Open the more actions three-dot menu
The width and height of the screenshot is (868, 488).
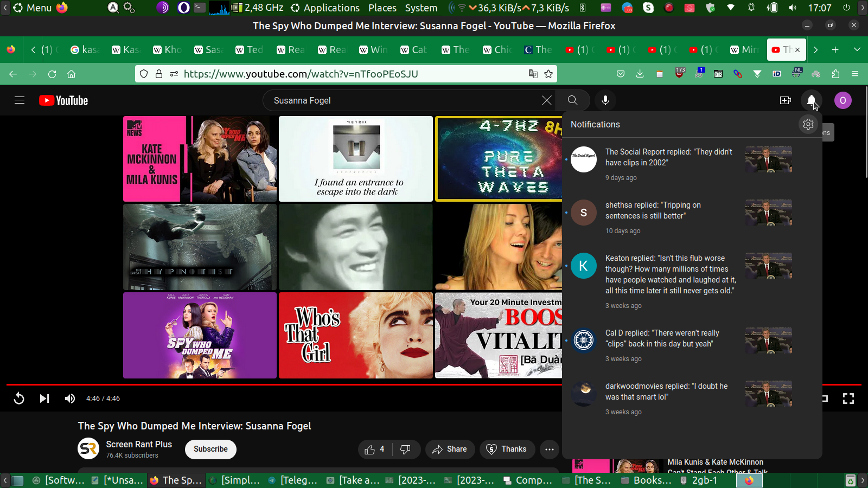pyautogui.click(x=549, y=449)
